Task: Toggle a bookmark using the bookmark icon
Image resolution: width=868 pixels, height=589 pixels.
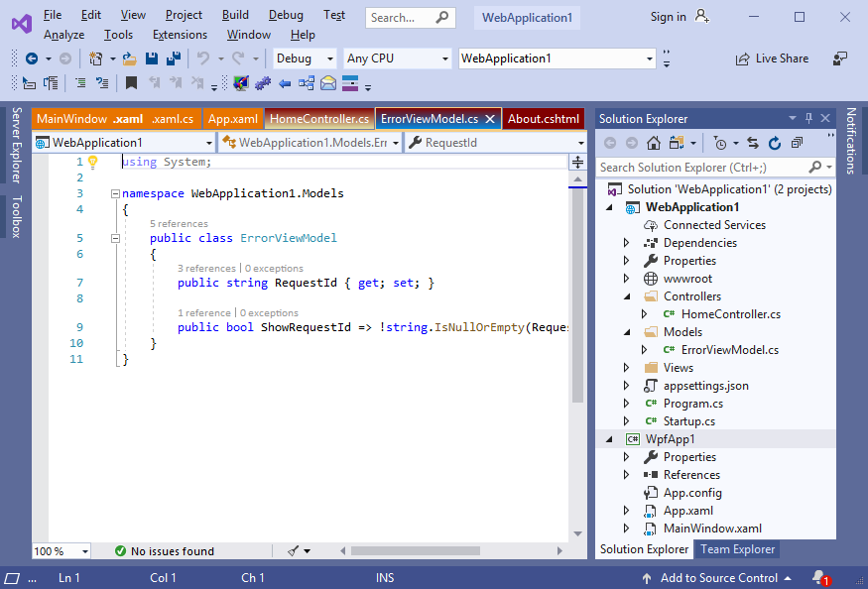Action: pyautogui.click(x=131, y=83)
